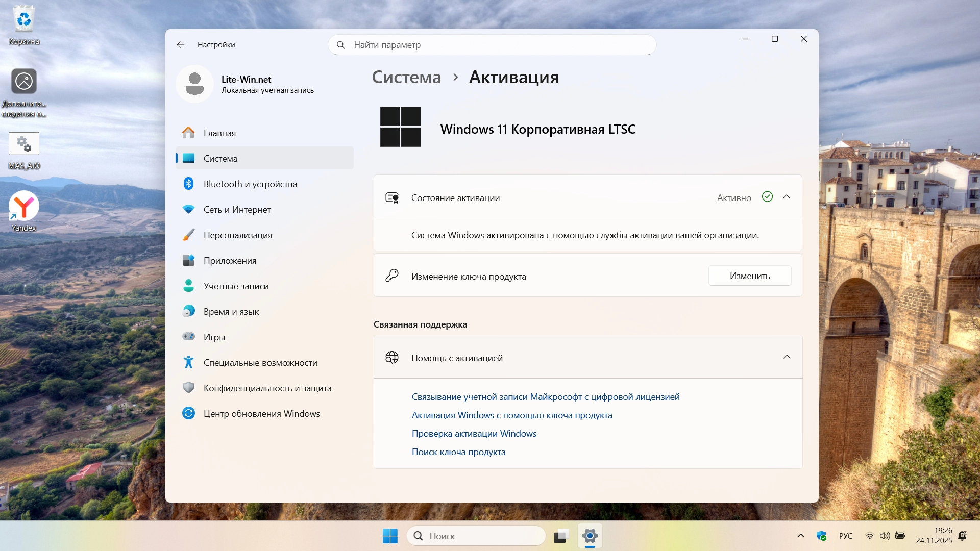Open Сеть и Интернет settings
Viewport: 980px width, 551px height.
pos(237,210)
